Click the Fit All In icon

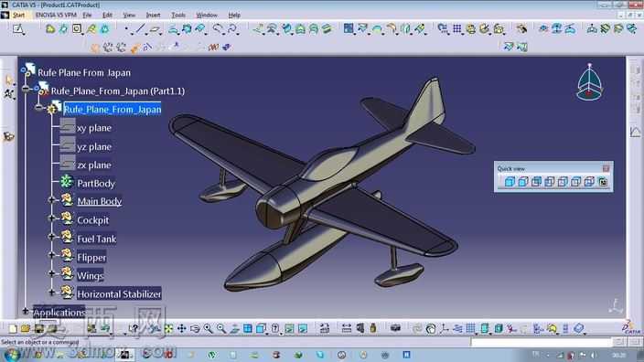click(x=169, y=328)
